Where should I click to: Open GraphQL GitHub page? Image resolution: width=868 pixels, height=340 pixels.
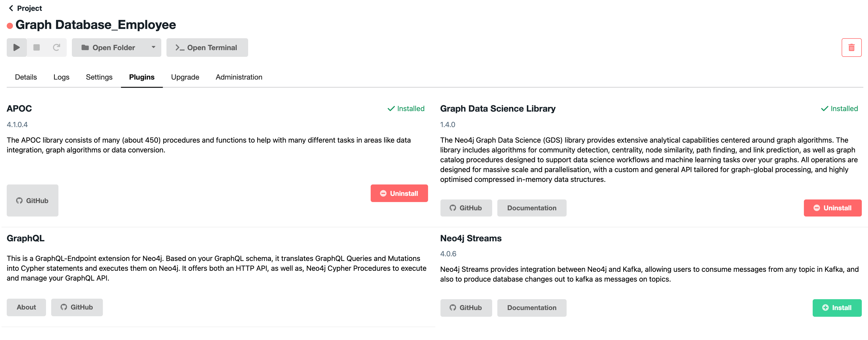(77, 307)
